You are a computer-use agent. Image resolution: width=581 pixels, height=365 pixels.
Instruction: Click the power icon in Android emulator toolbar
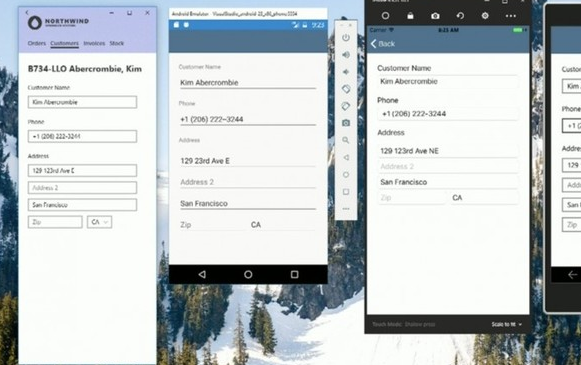click(x=346, y=37)
